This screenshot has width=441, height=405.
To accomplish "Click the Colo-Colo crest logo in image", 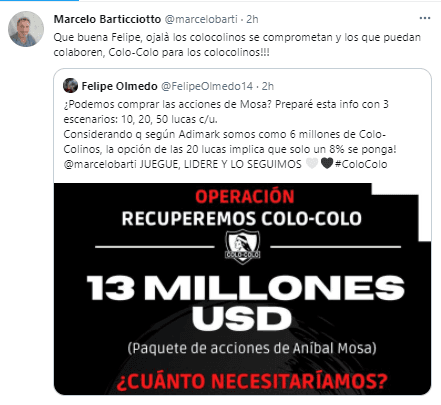I will (x=242, y=247).
